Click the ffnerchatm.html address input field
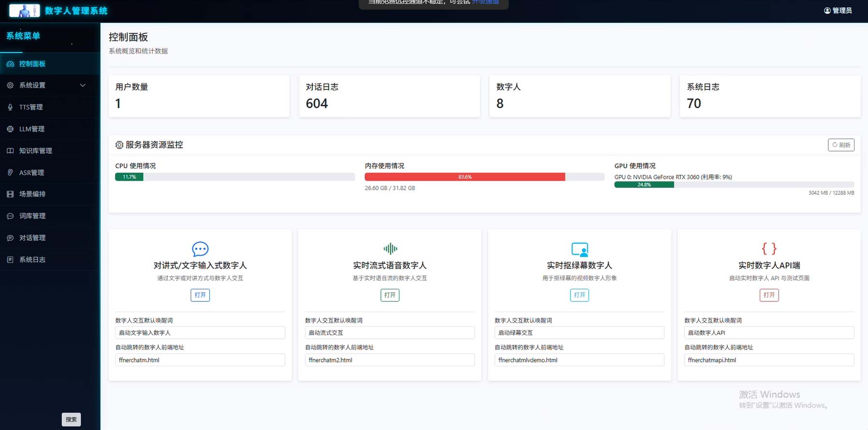Image resolution: width=868 pixels, height=430 pixels. click(x=200, y=360)
